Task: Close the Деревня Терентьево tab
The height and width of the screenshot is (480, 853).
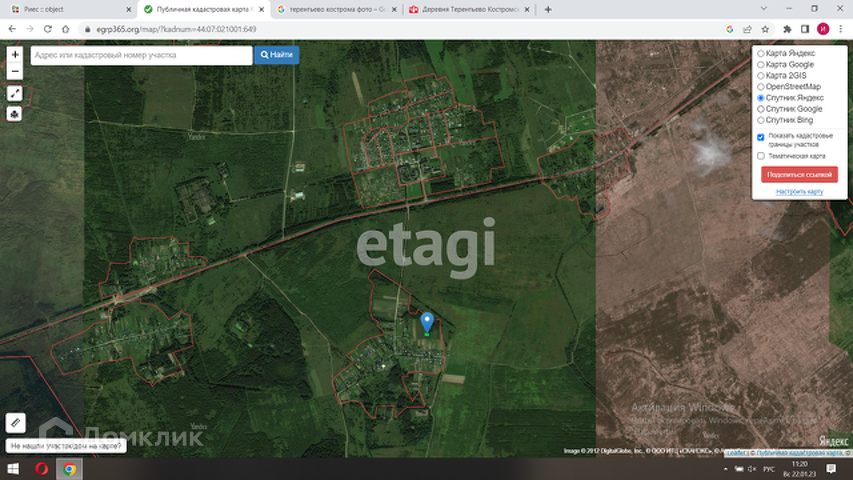Action: 527,9
